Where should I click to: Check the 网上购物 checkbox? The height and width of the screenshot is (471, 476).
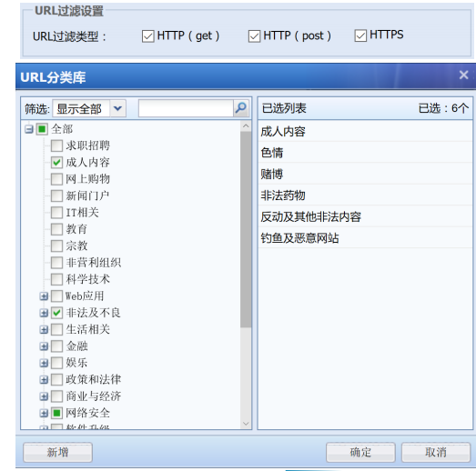[56, 179]
